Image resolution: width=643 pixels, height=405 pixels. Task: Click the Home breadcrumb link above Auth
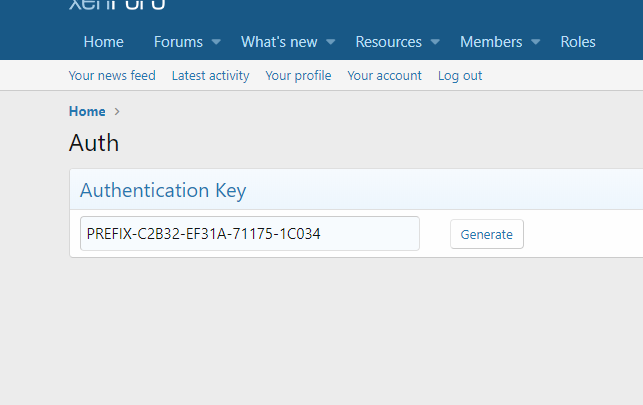(x=87, y=112)
